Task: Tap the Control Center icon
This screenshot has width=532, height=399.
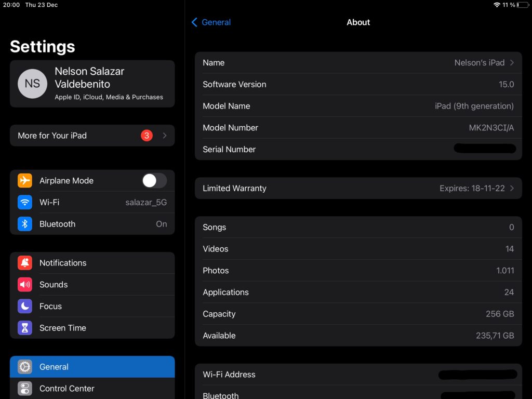Action: point(25,389)
